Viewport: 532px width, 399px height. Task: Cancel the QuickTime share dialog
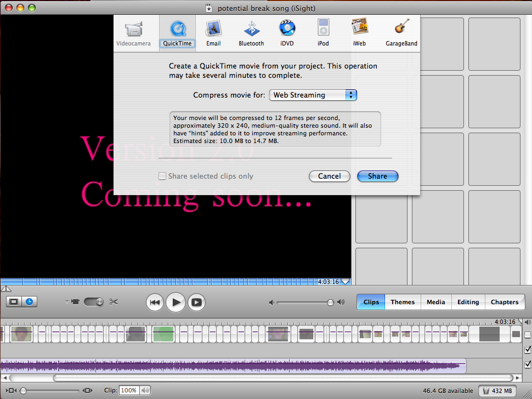pyautogui.click(x=330, y=176)
